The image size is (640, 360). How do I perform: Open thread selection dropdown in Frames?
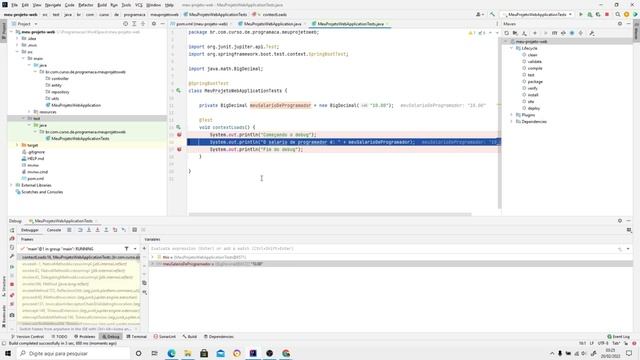pos(135,249)
